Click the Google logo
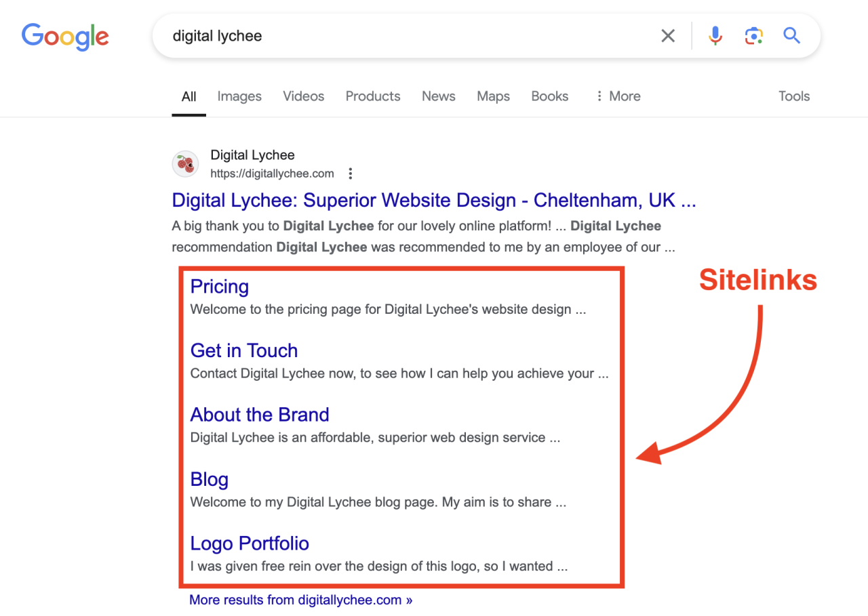 coord(64,37)
